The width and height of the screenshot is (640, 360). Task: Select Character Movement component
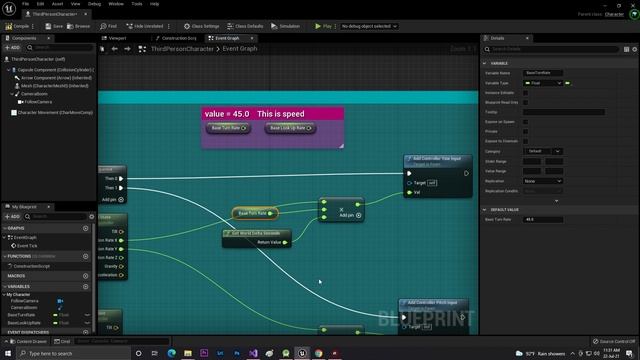pyautogui.click(x=51, y=113)
